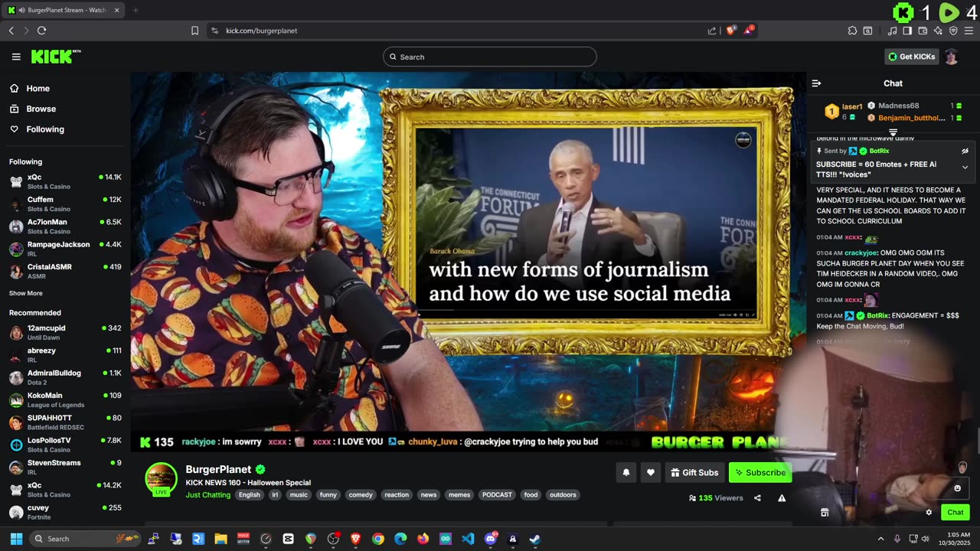
Task: Share the stream with the share icon
Action: (757, 498)
